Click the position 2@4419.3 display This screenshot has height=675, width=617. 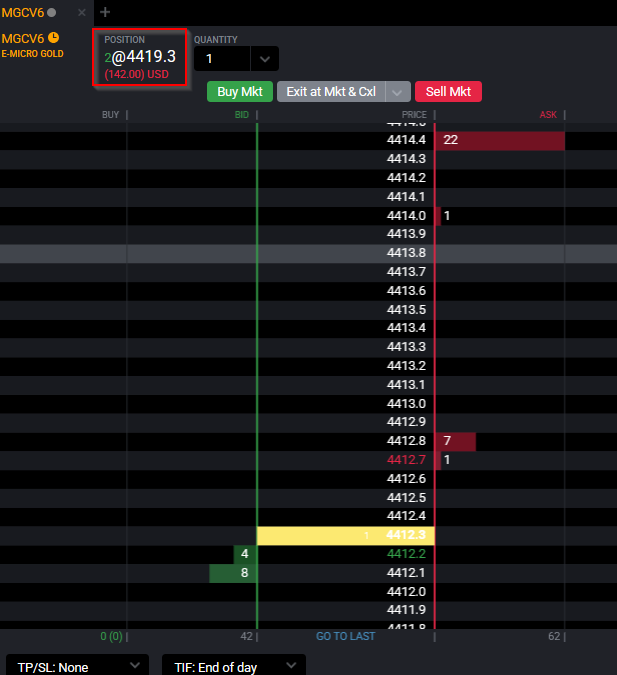tap(140, 56)
